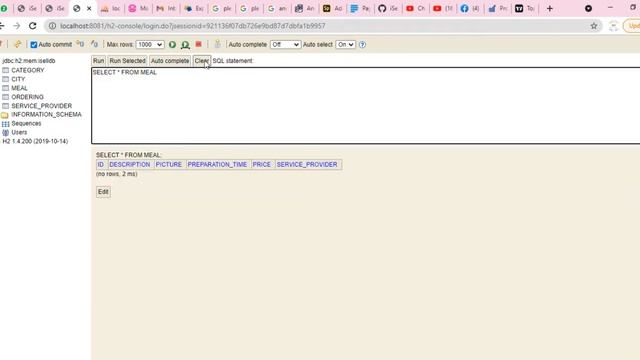
Task: Click the MEAL table icon in tree
Action: (5, 88)
